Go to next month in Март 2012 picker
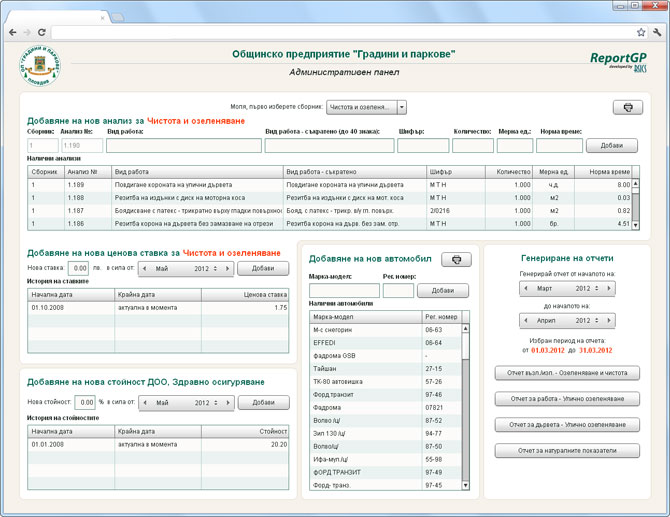The image size is (670, 517). (609, 288)
